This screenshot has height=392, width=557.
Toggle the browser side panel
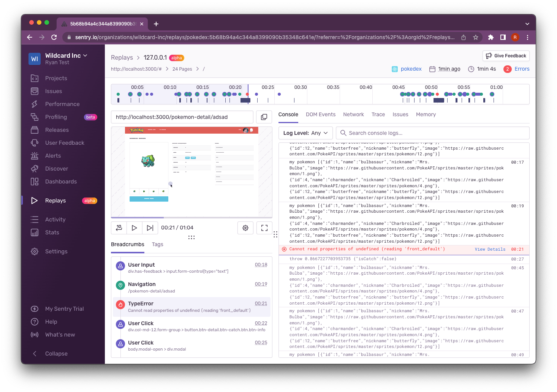click(x=503, y=37)
